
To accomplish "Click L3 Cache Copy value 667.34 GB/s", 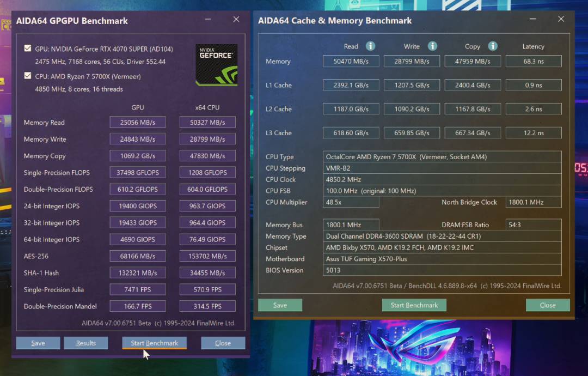I will point(473,133).
